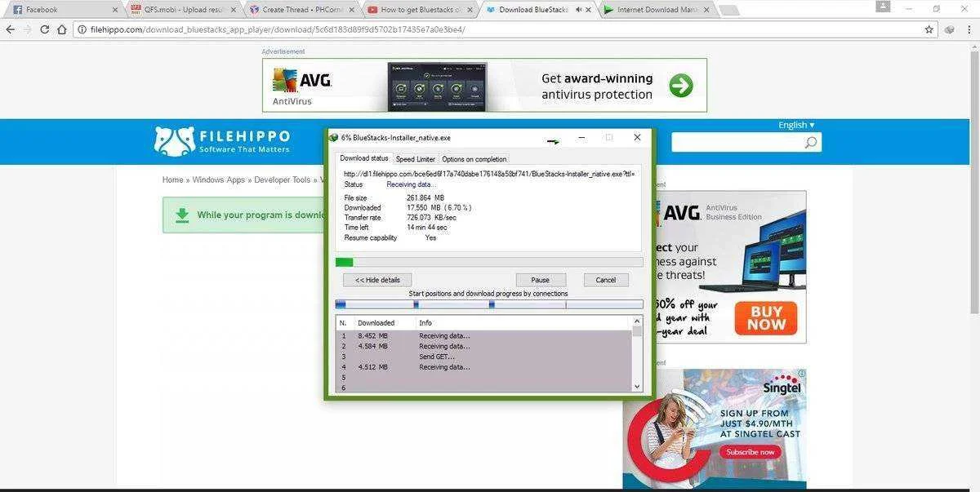Click the new tab button in browser

click(728, 11)
